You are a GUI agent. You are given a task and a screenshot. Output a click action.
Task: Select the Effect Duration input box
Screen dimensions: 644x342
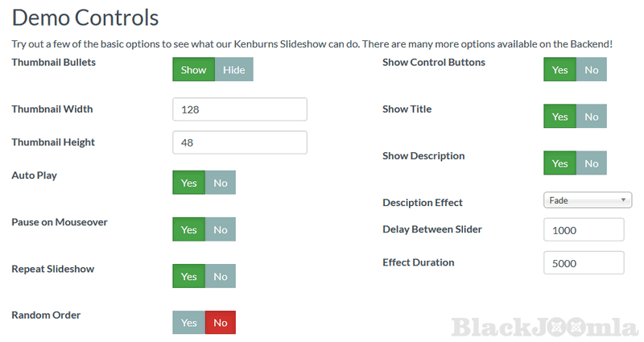584,263
